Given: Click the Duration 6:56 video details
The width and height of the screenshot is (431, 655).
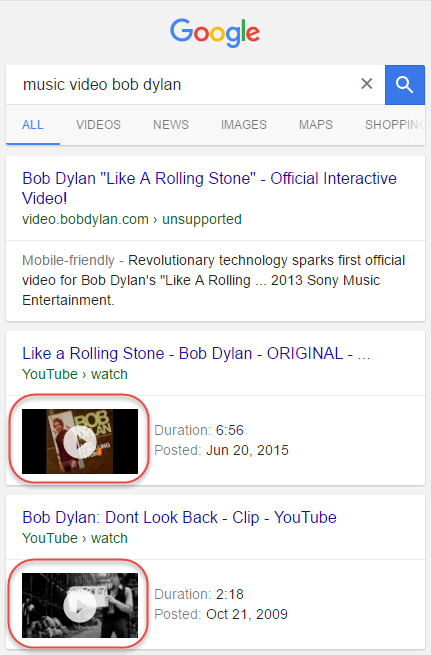Looking at the screenshot, I should pyautogui.click(x=199, y=430).
